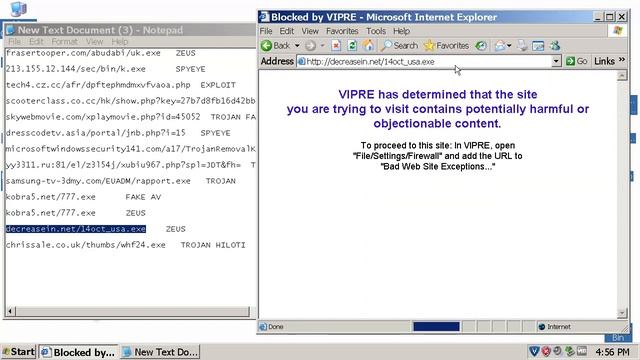This screenshot has height=360, width=640.
Task: Open the Forward history dropdown arrow
Action: point(322,46)
